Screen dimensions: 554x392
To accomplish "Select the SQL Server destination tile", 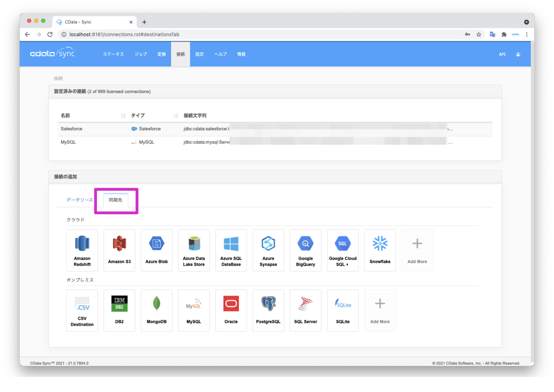I will pyautogui.click(x=306, y=310).
